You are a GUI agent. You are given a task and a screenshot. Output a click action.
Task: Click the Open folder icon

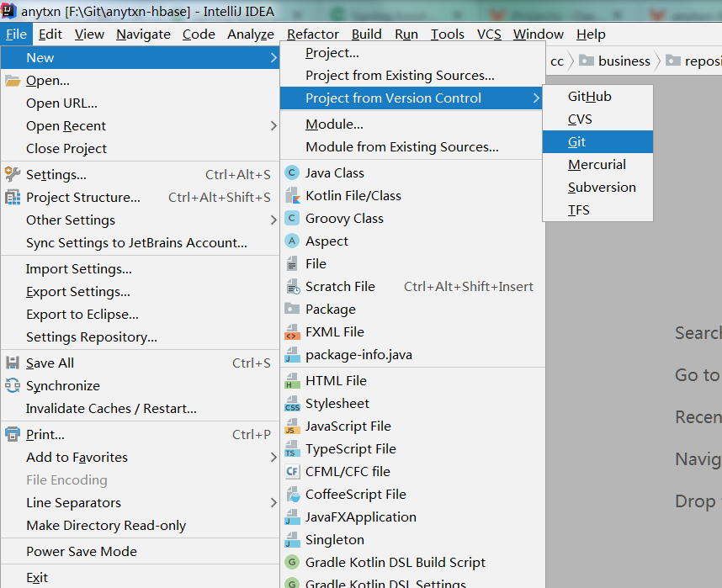coord(13,81)
